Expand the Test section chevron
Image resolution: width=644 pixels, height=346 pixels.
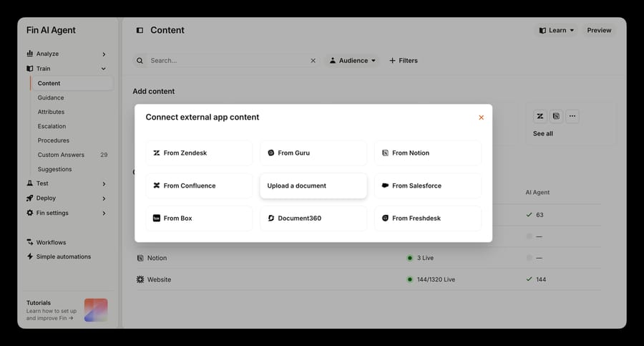click(104, 184)
